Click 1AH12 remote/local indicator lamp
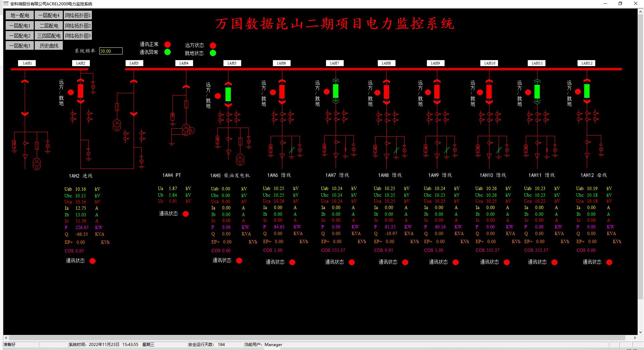The image size is (644, 350). click(x=578, y=92)
